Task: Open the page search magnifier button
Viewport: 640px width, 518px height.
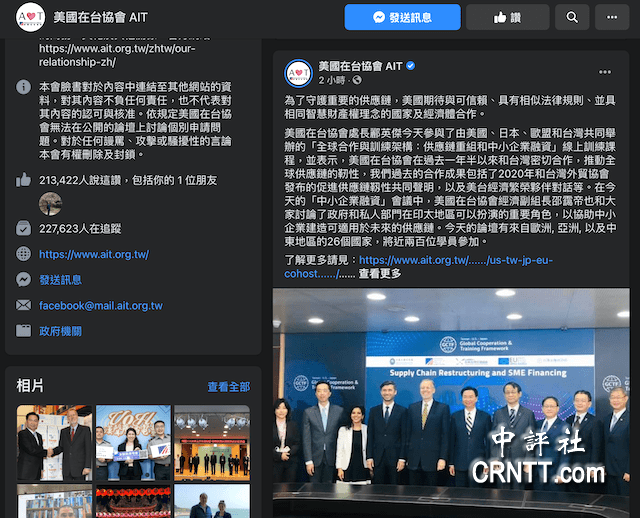Action: point(572,17)
